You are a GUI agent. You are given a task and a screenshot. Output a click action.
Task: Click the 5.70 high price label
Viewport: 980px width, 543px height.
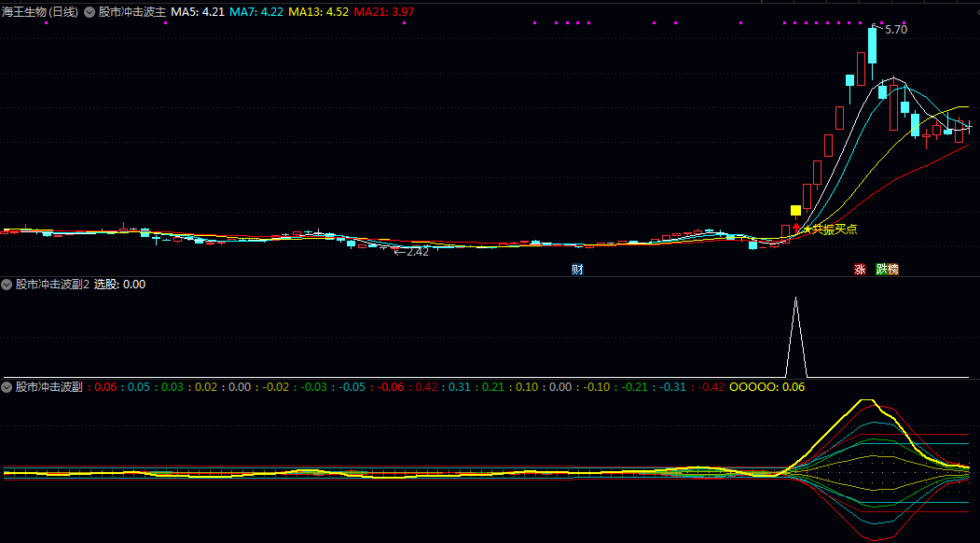click(896, 30)
